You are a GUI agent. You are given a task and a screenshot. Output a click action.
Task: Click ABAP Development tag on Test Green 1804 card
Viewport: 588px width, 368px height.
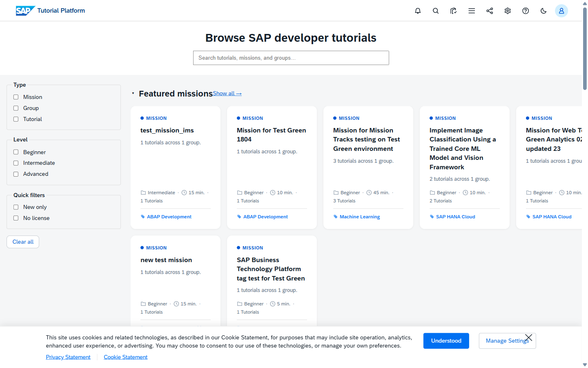[265, 217]
